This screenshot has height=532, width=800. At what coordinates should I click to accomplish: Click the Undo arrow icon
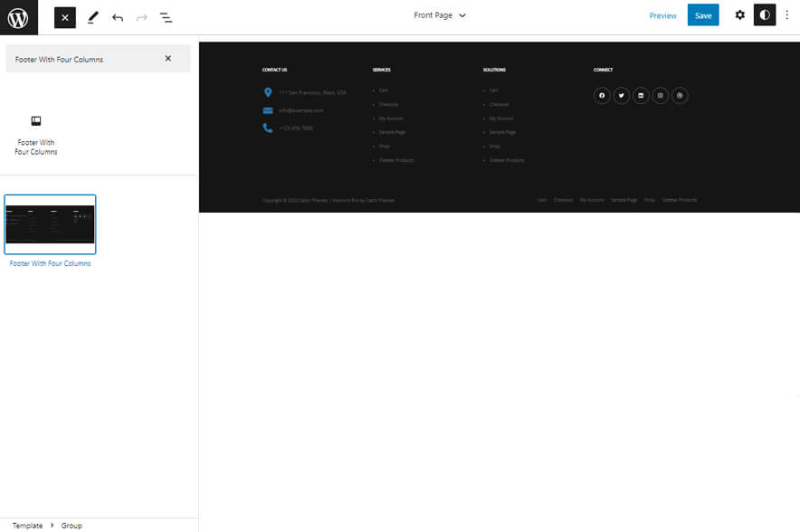pos(117,16)
